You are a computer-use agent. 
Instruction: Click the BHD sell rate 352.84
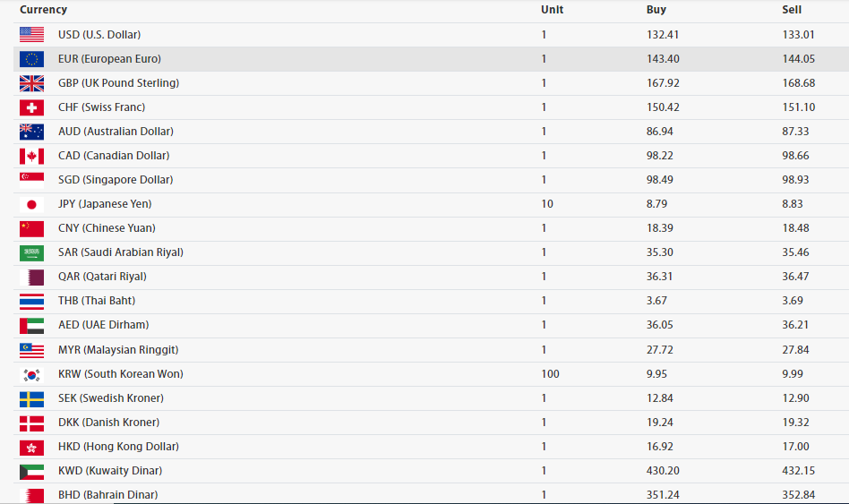[799, 495]
